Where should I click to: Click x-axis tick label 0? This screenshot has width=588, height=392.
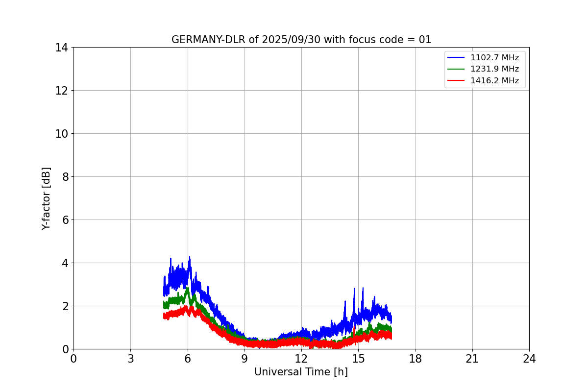point(73,359)
